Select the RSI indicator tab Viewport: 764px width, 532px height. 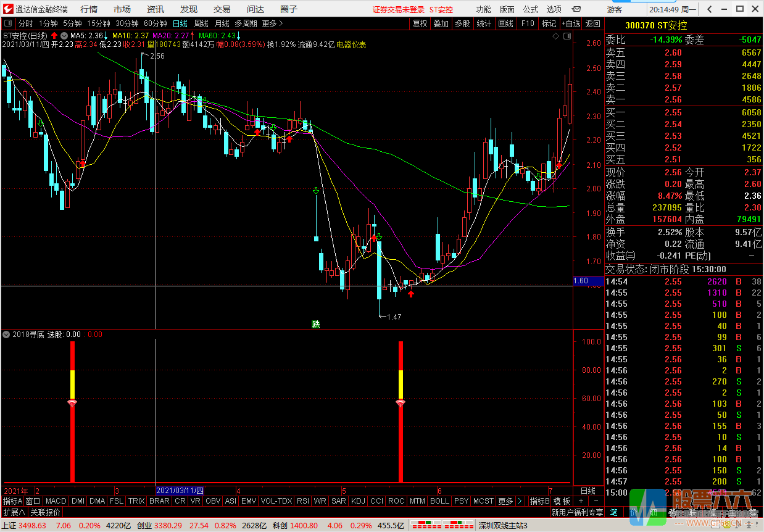pos(303,501)
